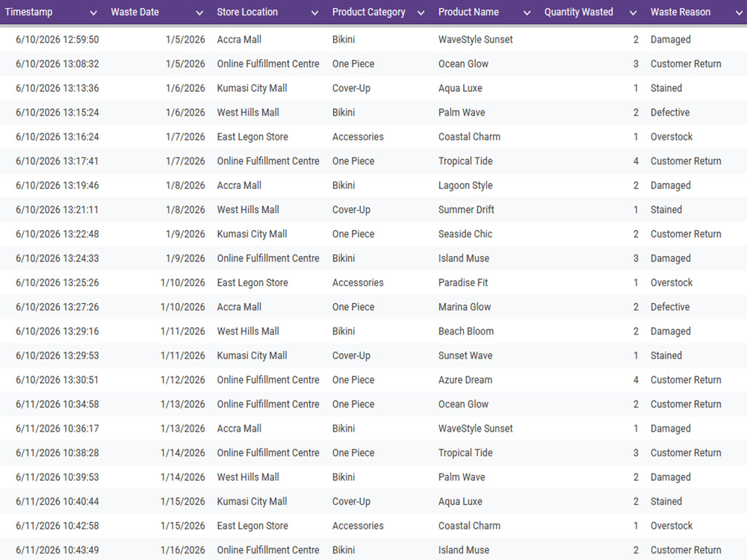Open the Store Location column dropdown arrow
Screen dimensions: 747x560
pos(314,13)
